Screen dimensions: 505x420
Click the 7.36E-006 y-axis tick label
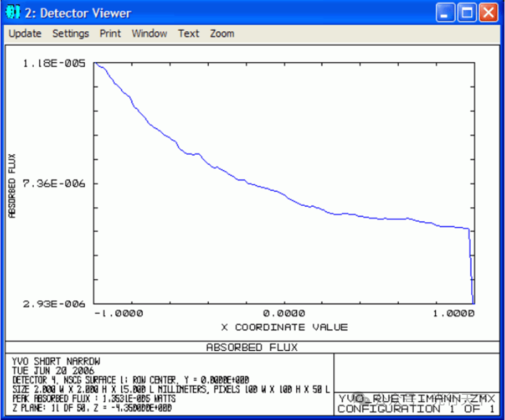click(53, 184)
